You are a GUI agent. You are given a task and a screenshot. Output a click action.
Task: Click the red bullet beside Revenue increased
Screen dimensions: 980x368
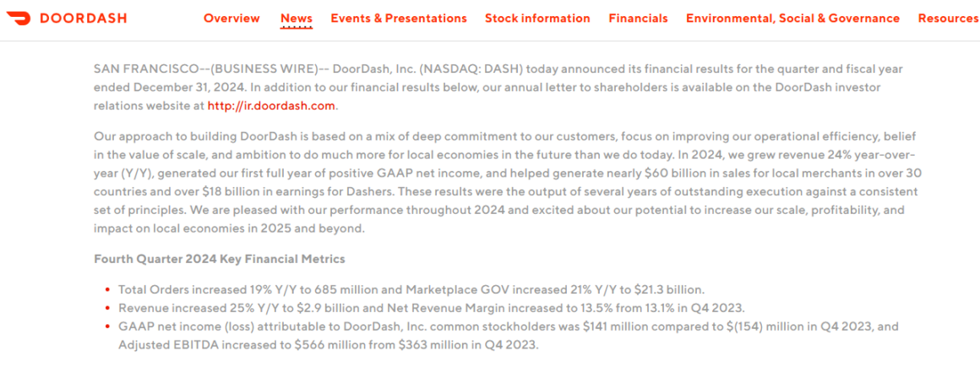click(x=108, y=308)
